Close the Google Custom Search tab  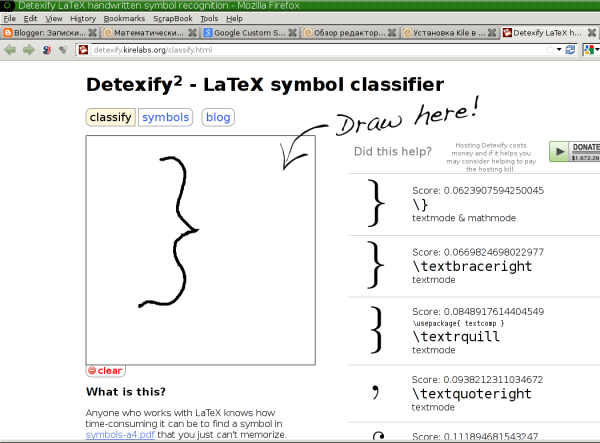[292, 33]
